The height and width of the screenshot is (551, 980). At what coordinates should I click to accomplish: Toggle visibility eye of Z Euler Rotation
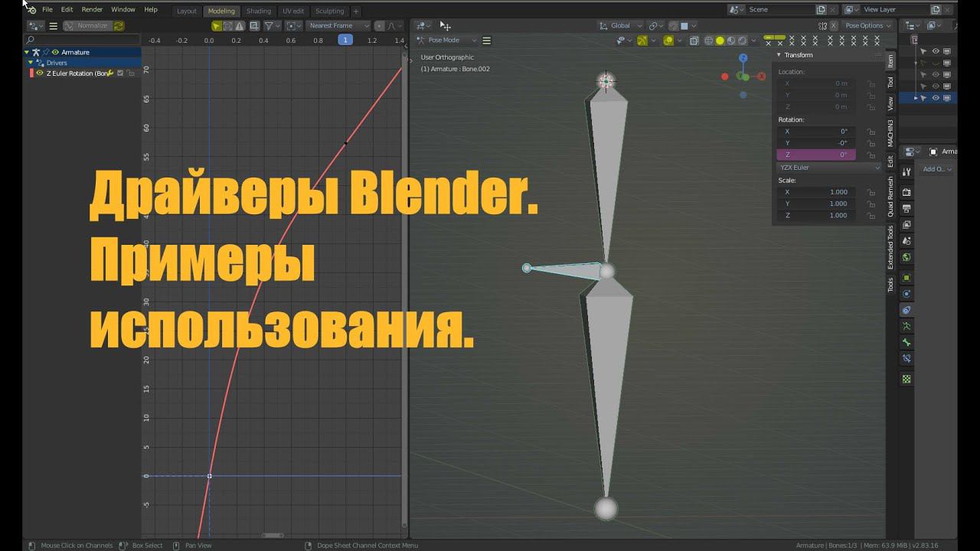(40, 73)
